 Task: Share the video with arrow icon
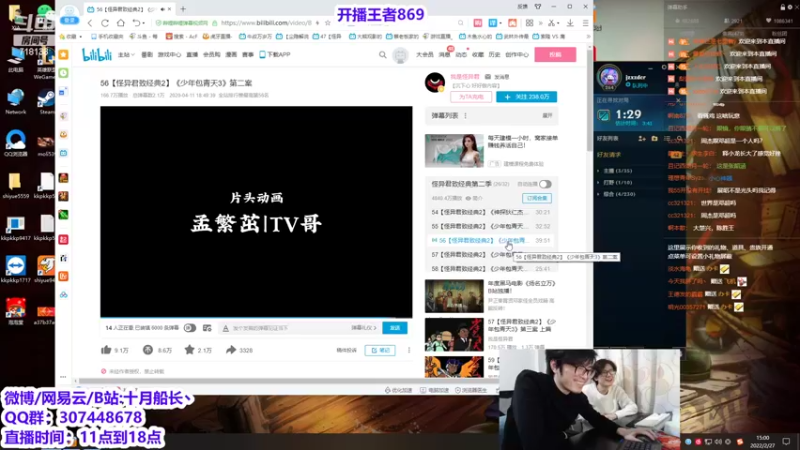pos(231,350)
